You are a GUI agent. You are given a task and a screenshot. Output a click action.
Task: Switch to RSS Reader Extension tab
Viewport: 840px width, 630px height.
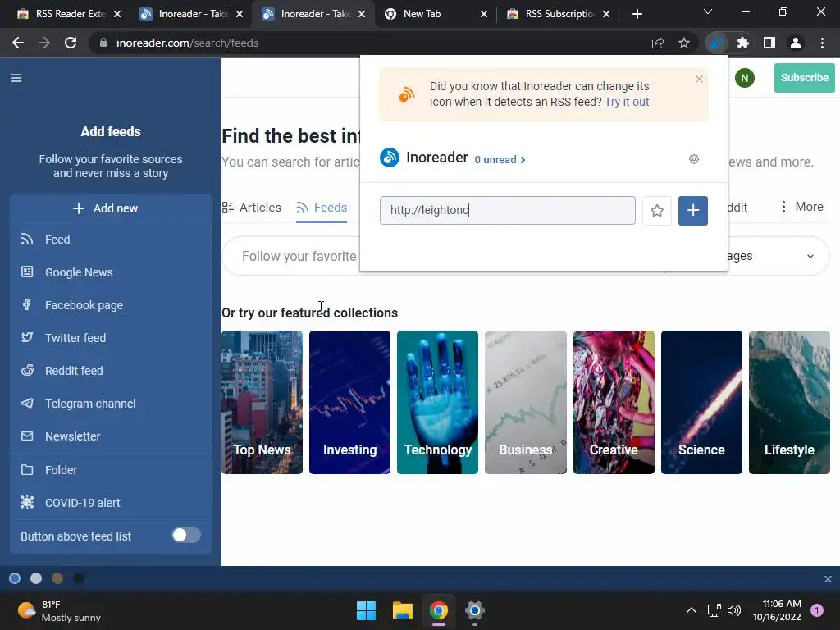pos(69,14)
